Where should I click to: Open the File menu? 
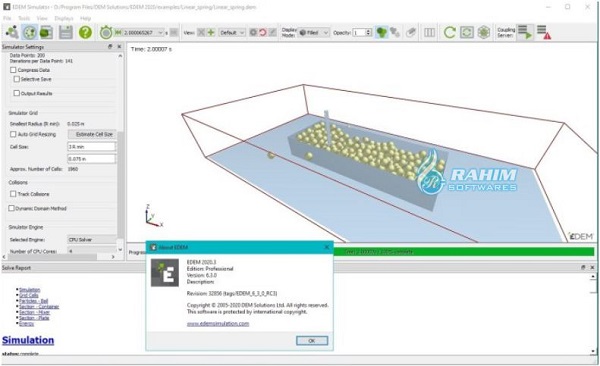click(7, 18)
